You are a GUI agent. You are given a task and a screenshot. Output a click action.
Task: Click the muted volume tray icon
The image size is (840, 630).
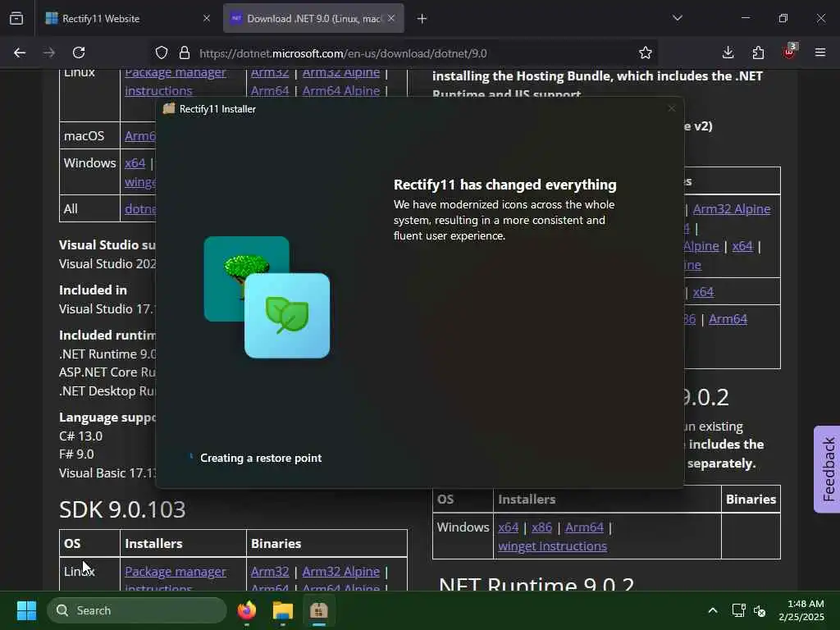click(x=759, y=610)
